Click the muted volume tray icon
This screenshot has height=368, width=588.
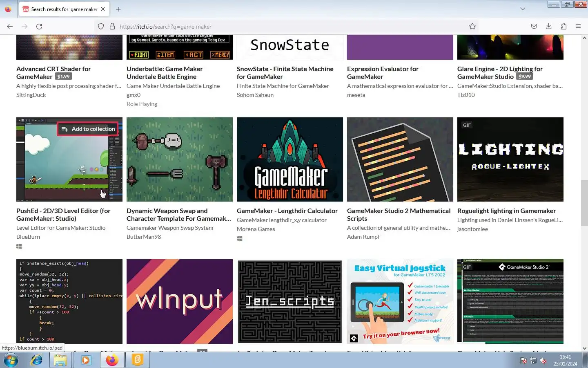coord(543,360)
